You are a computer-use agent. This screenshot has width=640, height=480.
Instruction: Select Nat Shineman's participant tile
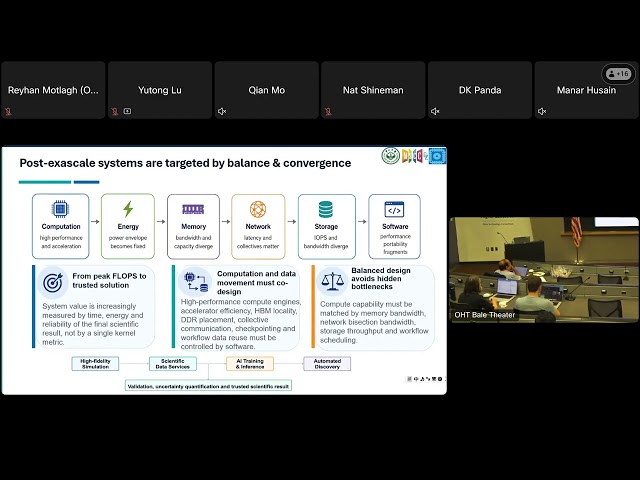pyautogui.click(x=373, y=90)
